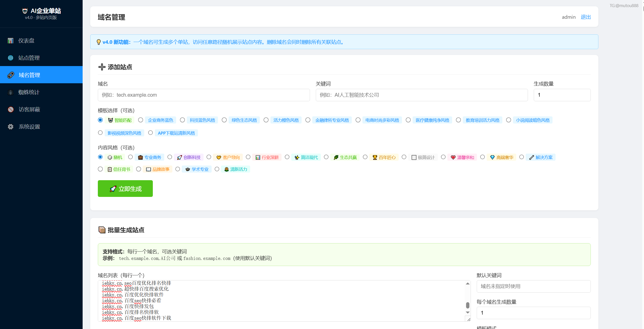644x329 pixels.
Task: Select the 绿色生态风格 template radio
Action: click(x=224, y=120)
